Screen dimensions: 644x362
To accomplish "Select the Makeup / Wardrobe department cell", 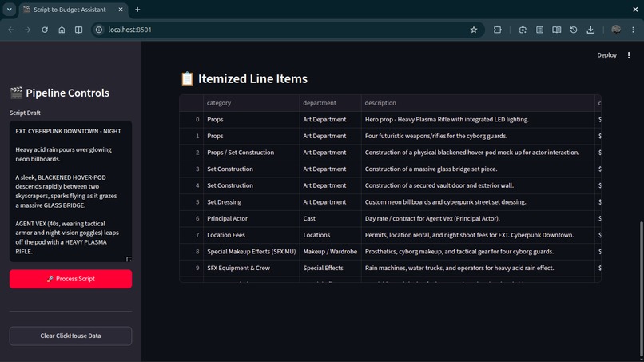I will coord(330,251).
